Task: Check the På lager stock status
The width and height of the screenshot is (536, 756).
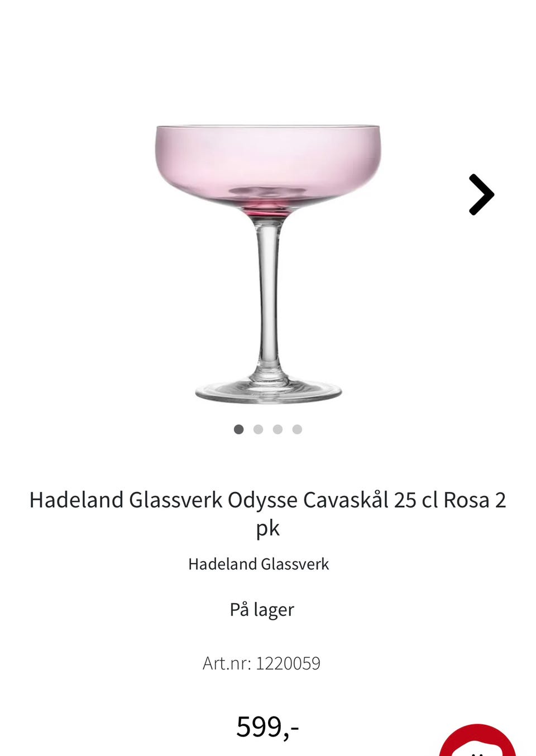Action: pos(262,610)
